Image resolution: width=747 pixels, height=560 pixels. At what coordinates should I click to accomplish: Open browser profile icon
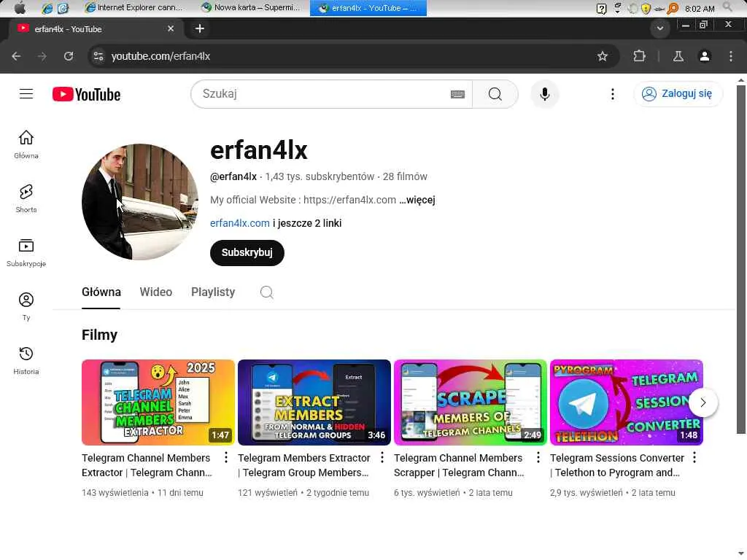click(x=705, y=56)
